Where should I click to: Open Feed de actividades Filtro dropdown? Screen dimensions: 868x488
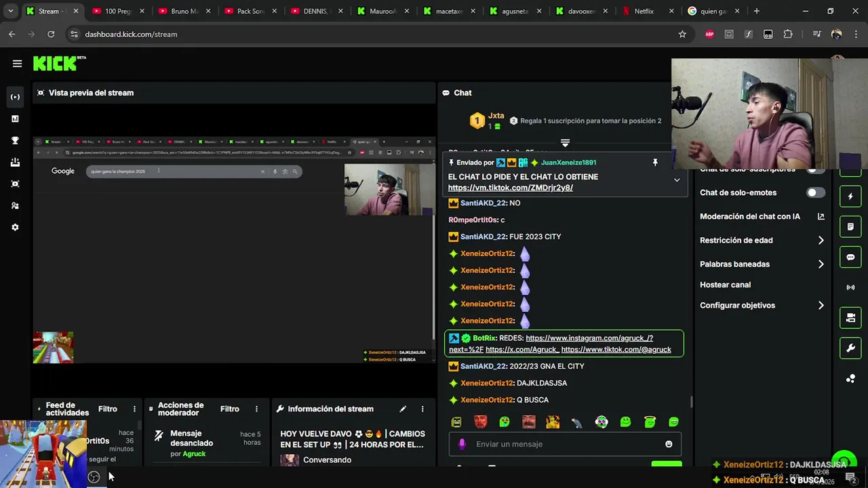click(x=107, y=409)
